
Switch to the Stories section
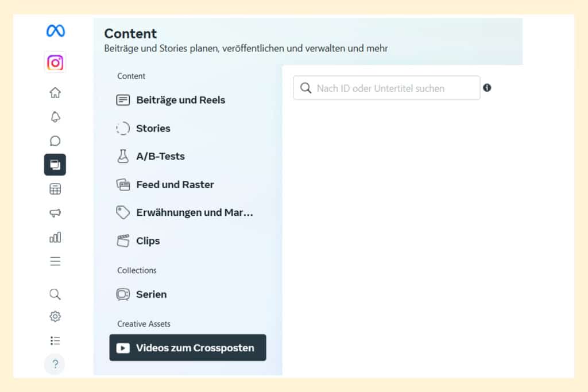point(153,128)
